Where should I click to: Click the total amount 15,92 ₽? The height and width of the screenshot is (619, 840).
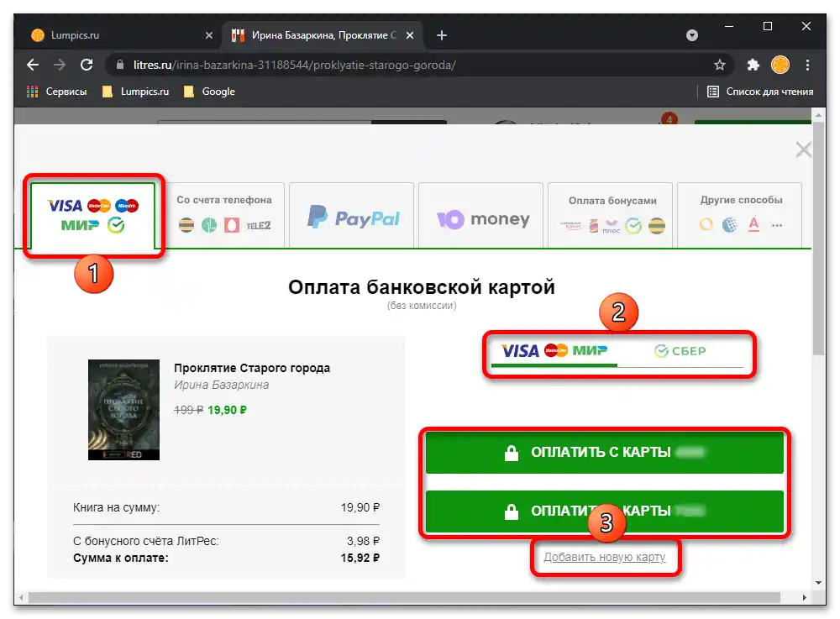pyautogui.click(x=360, y=558)
